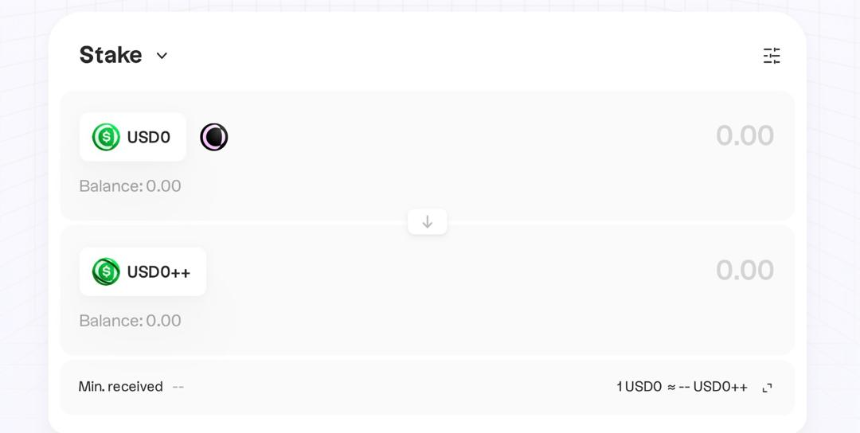Open the transaction settings sliders icon
The image size is (860, 433).
pos(772,55)
